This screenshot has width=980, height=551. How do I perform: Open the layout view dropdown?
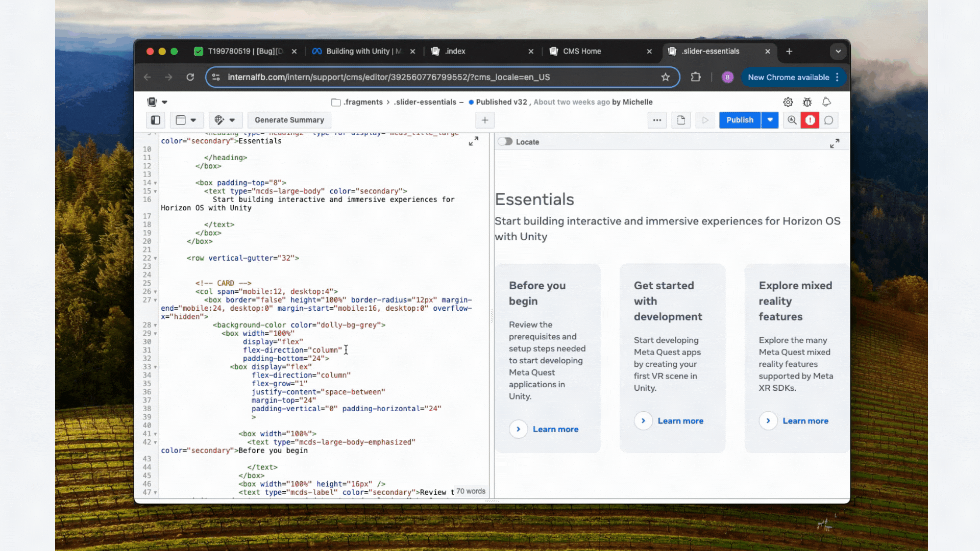(x=186, y=120)
